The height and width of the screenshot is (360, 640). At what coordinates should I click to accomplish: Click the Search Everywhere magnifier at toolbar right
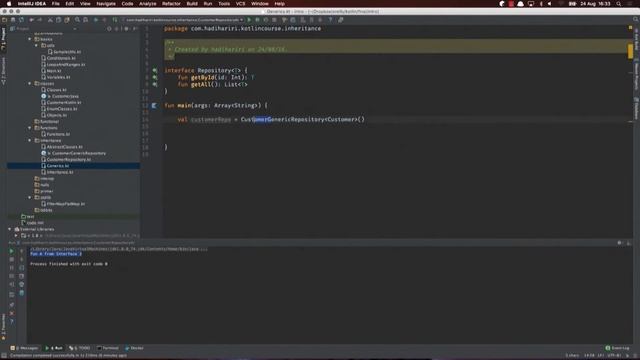[636, 20]
